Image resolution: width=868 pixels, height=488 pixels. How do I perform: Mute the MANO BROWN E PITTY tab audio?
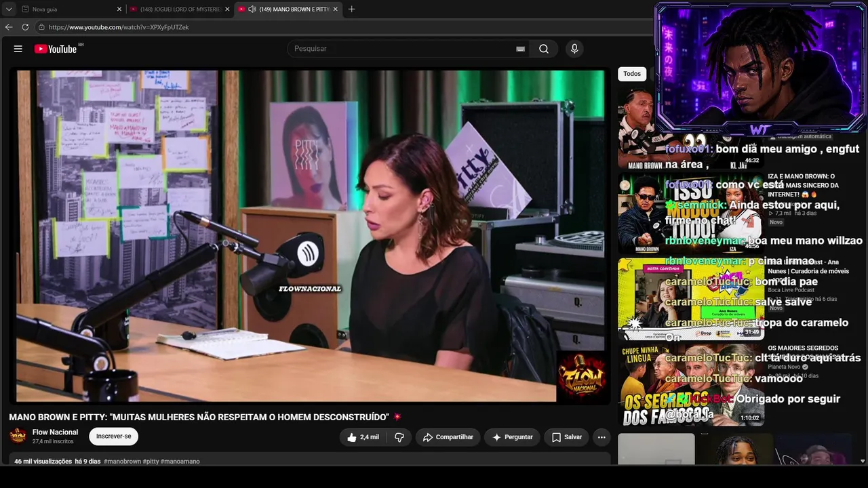(252, 9)
